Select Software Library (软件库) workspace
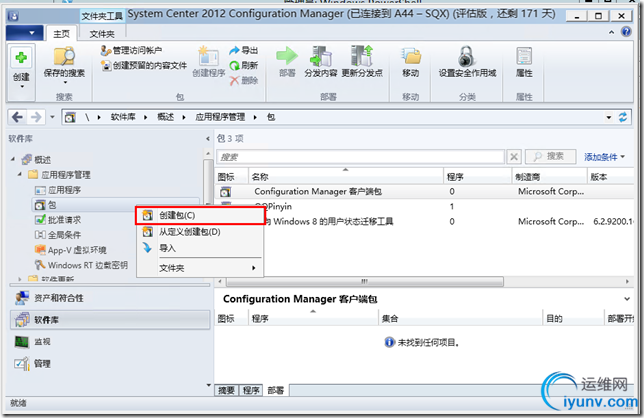This screenshot has height=418, width=644. tap(110, 319)
